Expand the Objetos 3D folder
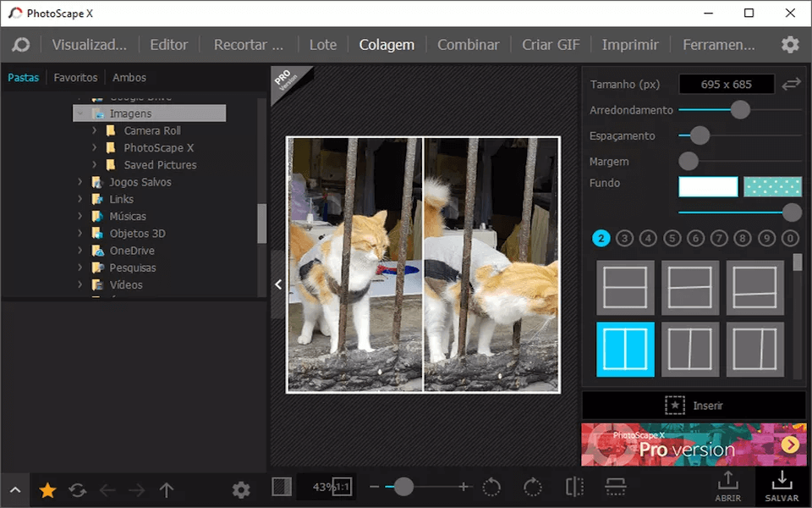812x508 pixels. (80, 234)
